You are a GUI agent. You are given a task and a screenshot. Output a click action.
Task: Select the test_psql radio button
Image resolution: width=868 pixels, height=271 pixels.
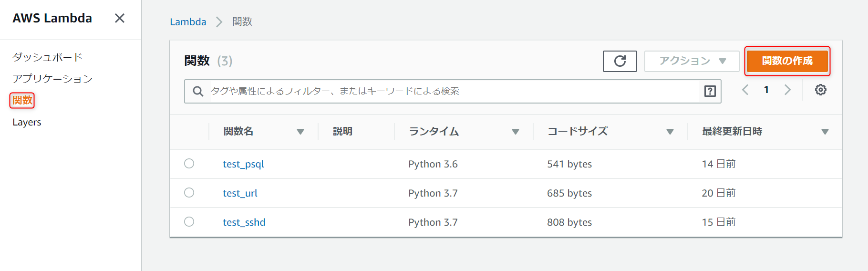pyautogui.click(x=189, y=164)
